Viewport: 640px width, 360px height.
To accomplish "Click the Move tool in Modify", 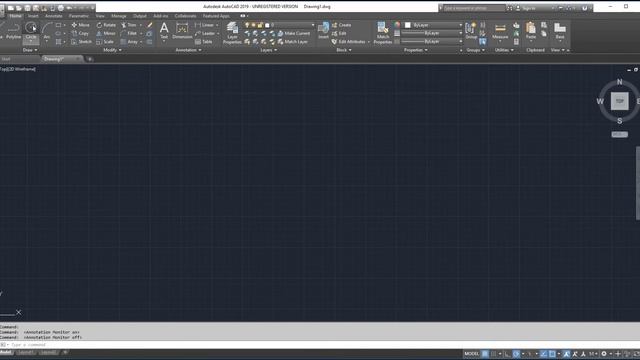I will click(x=80, y=25).
